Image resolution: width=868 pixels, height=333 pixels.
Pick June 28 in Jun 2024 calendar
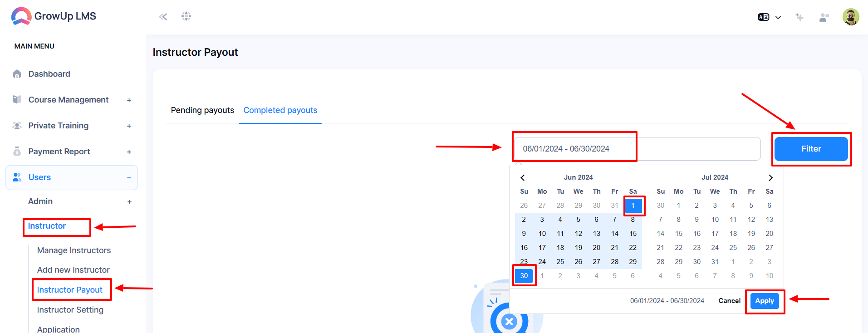(x=615, y=262)
